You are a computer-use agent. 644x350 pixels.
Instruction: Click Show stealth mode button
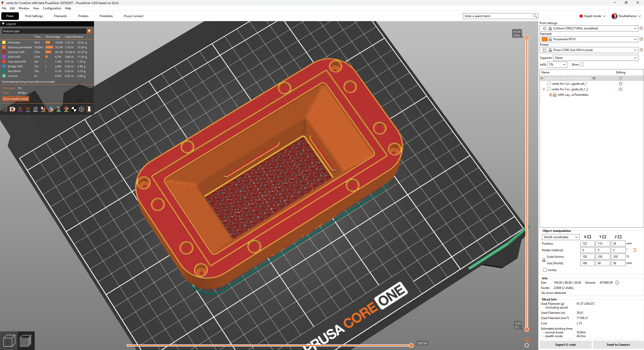point(15,99)
